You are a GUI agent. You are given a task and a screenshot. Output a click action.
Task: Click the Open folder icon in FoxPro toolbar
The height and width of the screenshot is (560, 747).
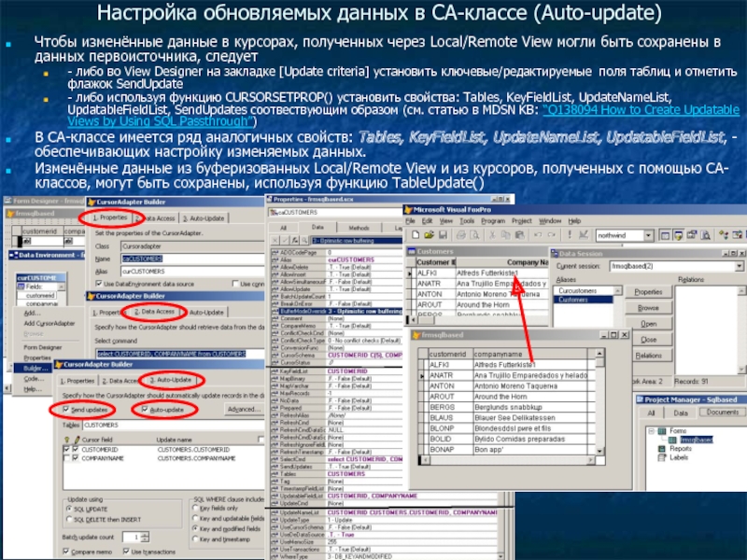point(429,235)
